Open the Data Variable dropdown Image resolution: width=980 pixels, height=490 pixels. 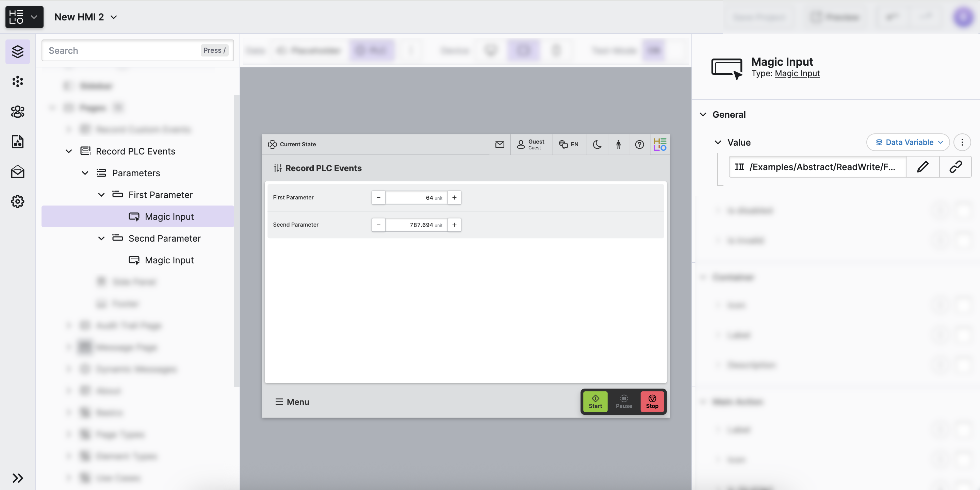click(908, 142)
